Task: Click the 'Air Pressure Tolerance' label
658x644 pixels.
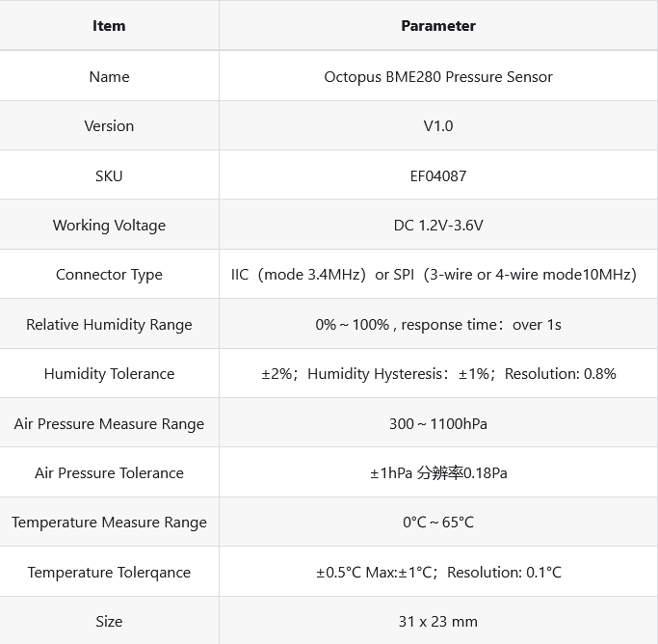Action: [x=109, y=473]
